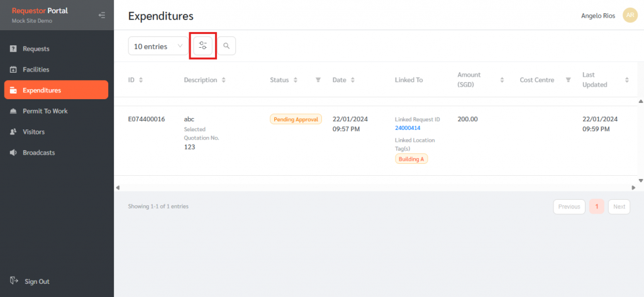Sort by ID column arrows
Screen dimensions: 644x297
(x=141, y=80)
